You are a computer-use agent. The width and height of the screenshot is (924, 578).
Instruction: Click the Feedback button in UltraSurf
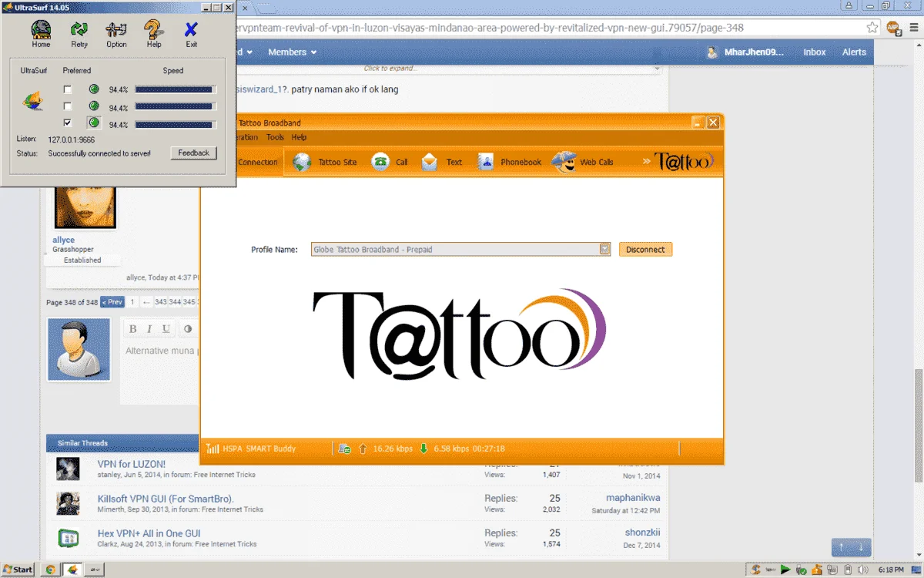pyautogui.click(x=193, y=153)
